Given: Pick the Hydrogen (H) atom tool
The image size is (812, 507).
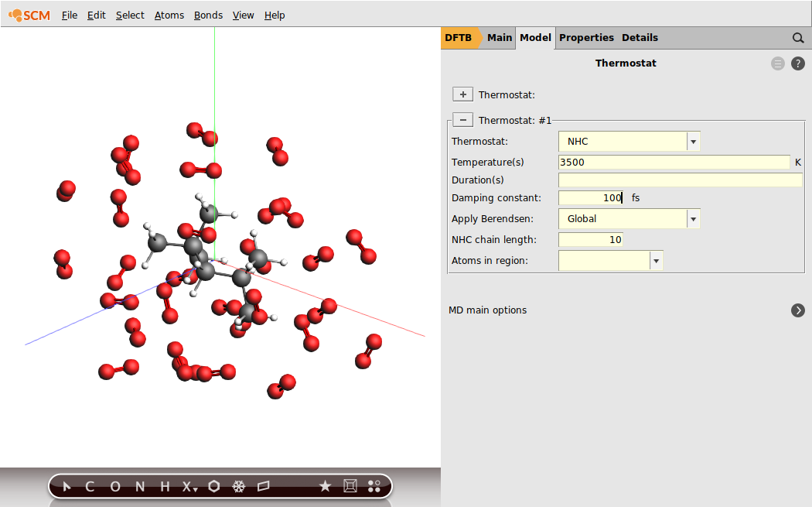Looking at the screenshot, I should click(165, 486).
